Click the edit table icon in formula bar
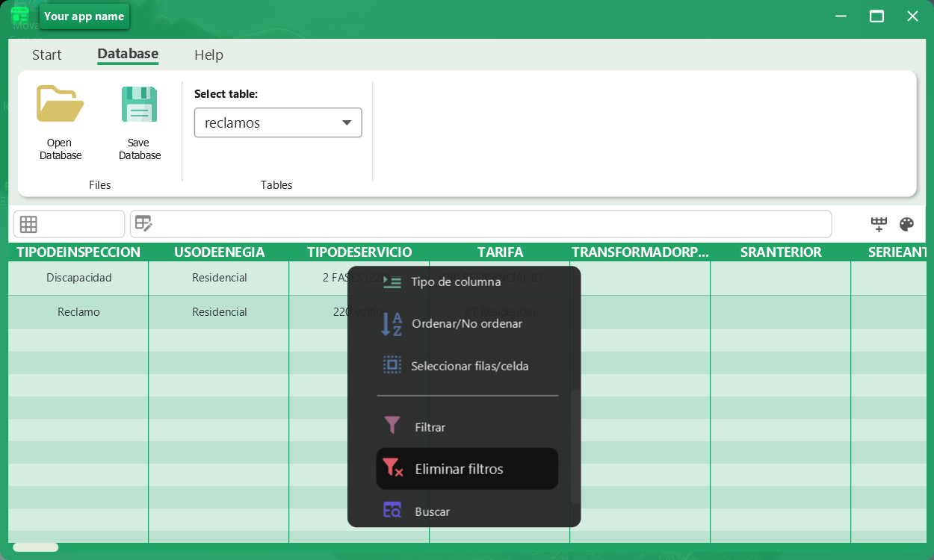Viewport: 934px width, 560px height. click(143, 223)
